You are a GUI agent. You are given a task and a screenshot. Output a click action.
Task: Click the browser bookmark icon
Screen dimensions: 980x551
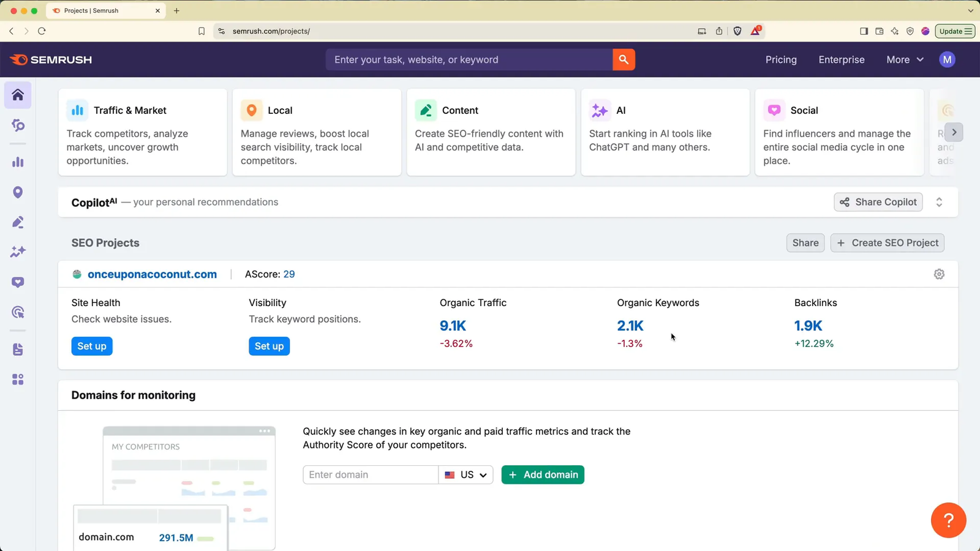pyautogui.click(x=202, y=31)
